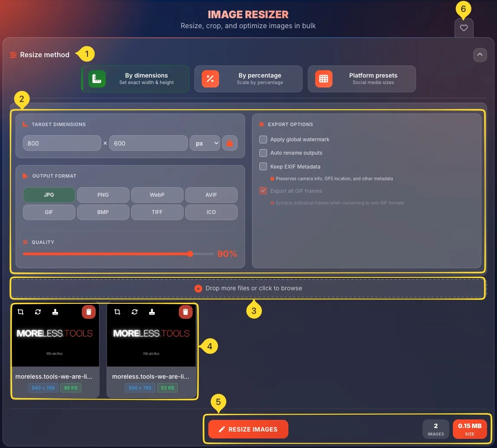This screenshot has width=497, height=448.
Task: Delete the second image with the trash icon
Action: (x=185, y=312)
